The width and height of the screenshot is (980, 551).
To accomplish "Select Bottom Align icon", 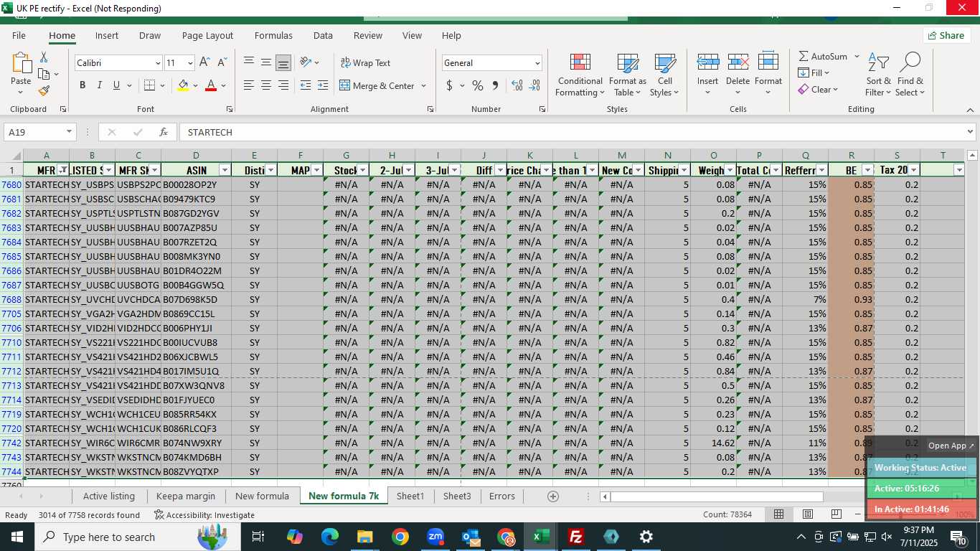I will point(283,62).
